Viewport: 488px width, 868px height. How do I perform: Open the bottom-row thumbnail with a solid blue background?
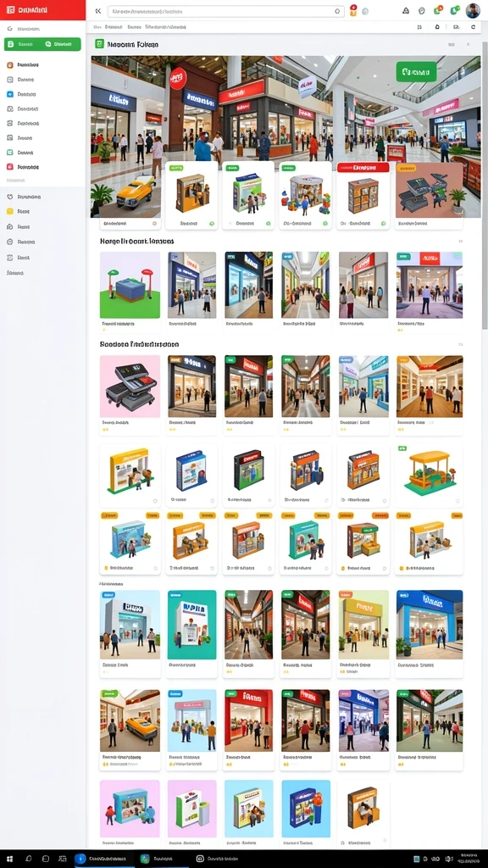click(x=306, y=809)
